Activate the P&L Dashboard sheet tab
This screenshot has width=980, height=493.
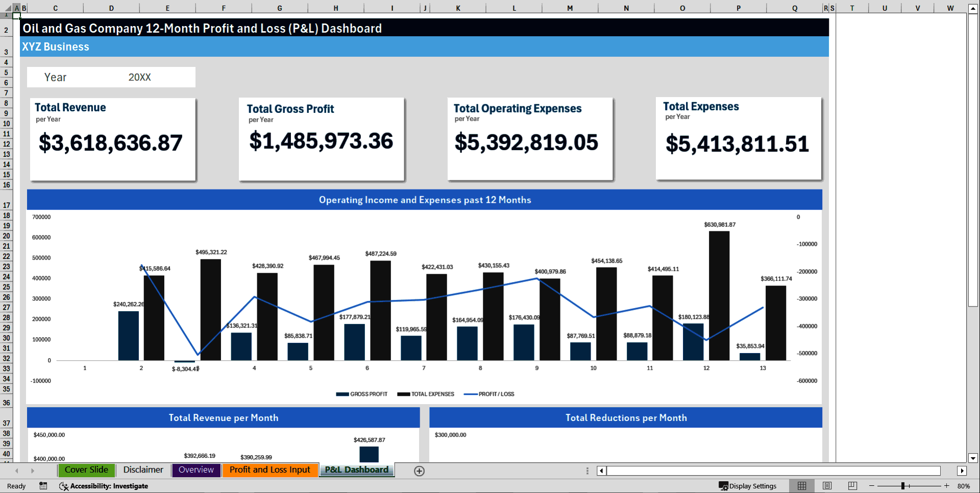[x=356, y=470]
